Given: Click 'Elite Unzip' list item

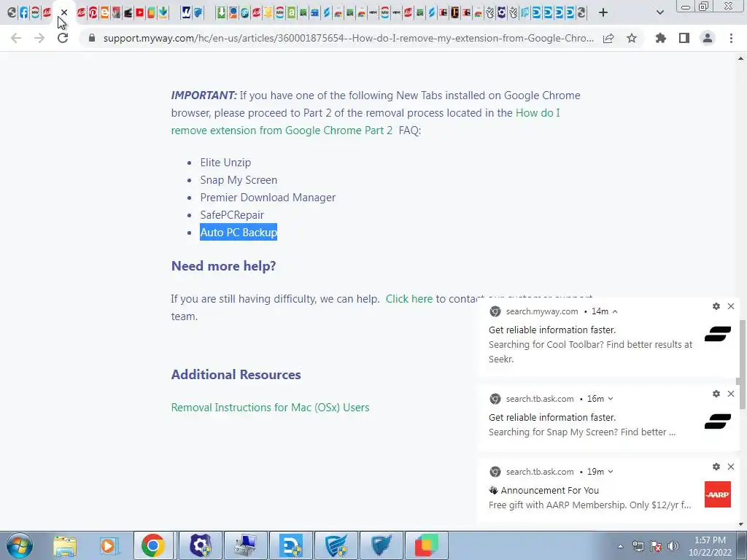Looking at the screenshot, I should [x=225, y=163].
